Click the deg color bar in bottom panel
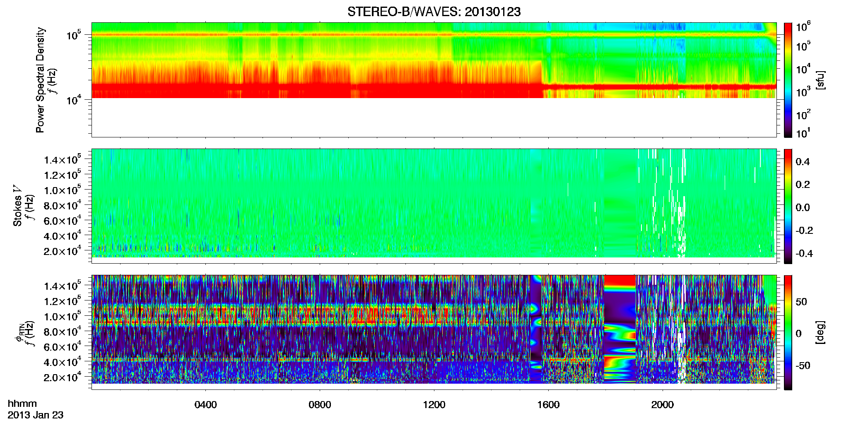Image resolution: width=868 pixels, height=447 pixels. coord(788,332)
